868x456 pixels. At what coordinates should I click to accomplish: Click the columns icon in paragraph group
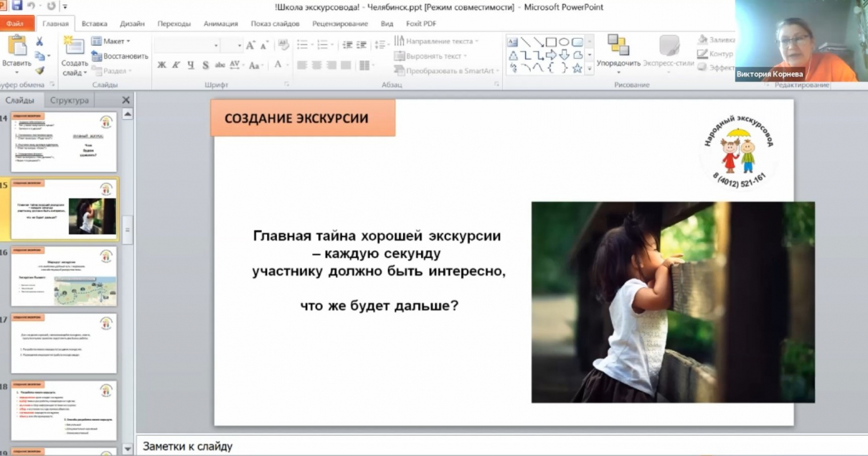pyautogui.click(x=366, y=65)
